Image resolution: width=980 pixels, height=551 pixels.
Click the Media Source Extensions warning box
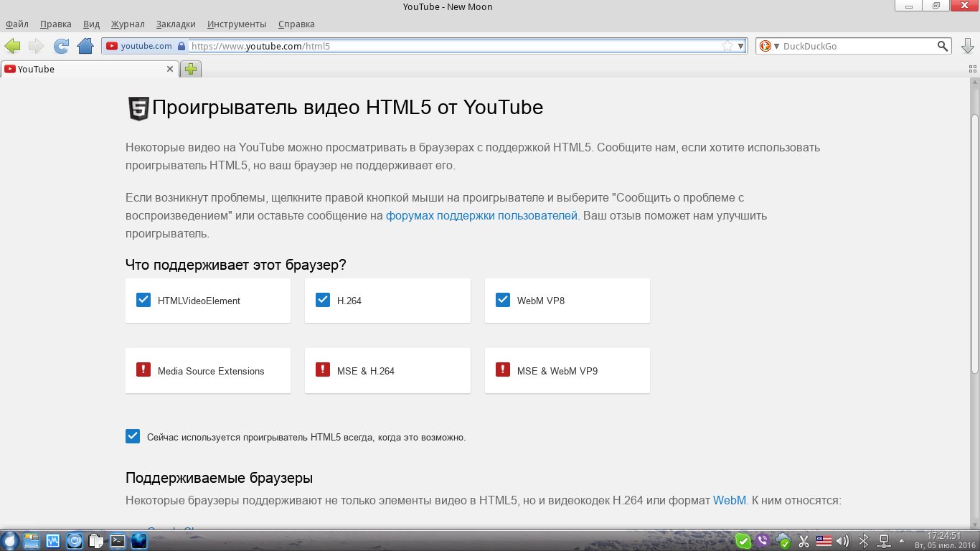(143, 370)
